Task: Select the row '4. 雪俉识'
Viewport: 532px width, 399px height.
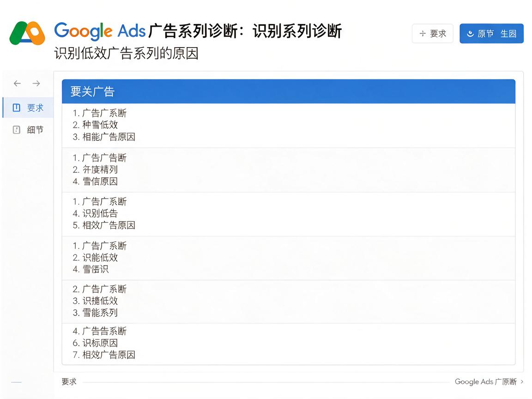Action: [91, 269]
